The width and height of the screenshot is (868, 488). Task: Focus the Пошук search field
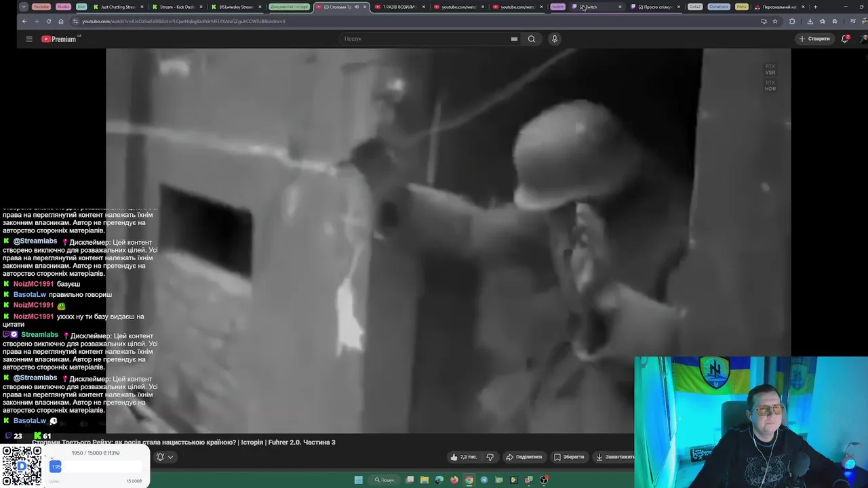coord(424,39)
